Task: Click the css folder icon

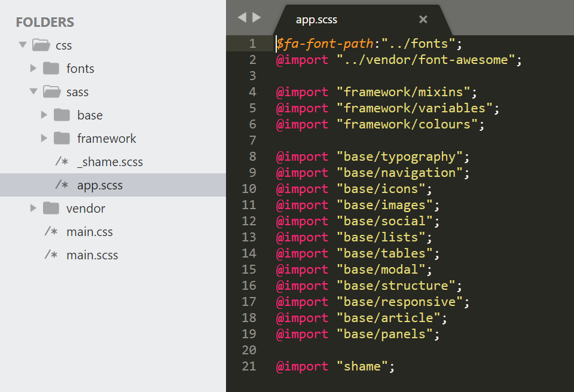Action: coord(41,45)
